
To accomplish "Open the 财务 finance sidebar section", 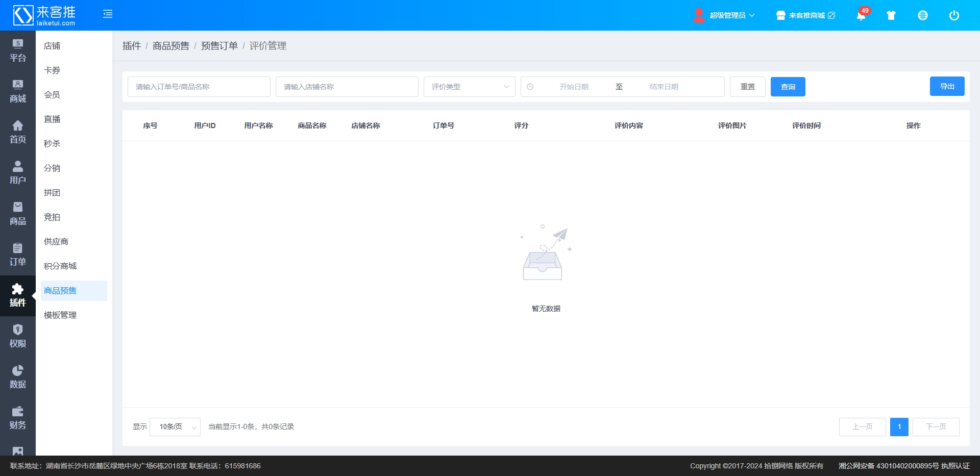I will coord(18,418).
